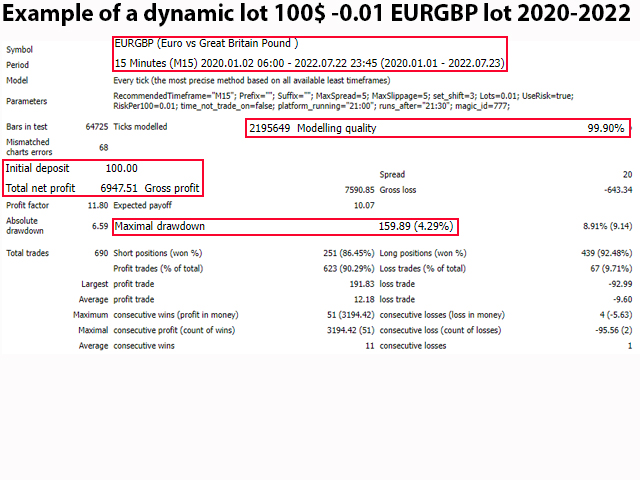Click the consecutive loss value '-95.56 (2)'
Image resolution: width=640 pixels, height=480 pixels.
[614, 330]
